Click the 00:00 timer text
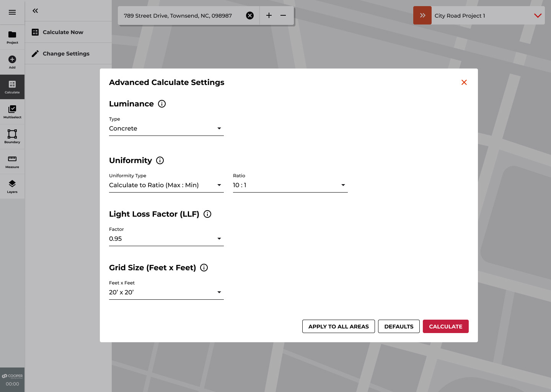Image resolution: width=551 pixels, height=392 pixels. click(12, 384)
